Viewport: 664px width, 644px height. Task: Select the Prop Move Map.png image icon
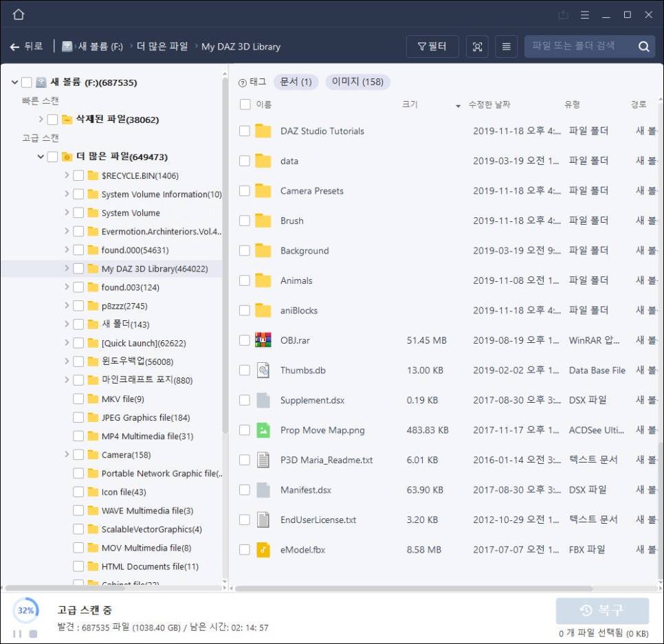coord(263,430)
